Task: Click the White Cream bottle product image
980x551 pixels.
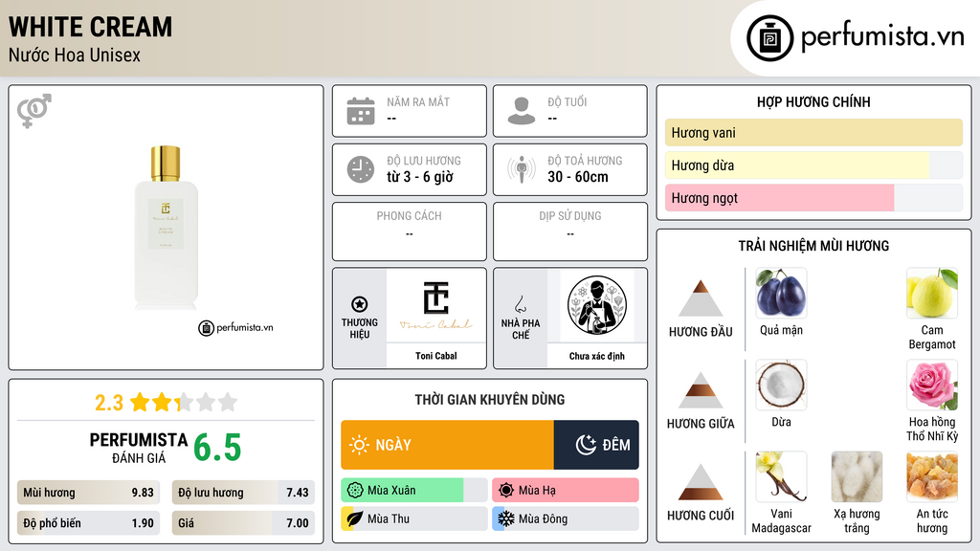Action: [166, 228]
